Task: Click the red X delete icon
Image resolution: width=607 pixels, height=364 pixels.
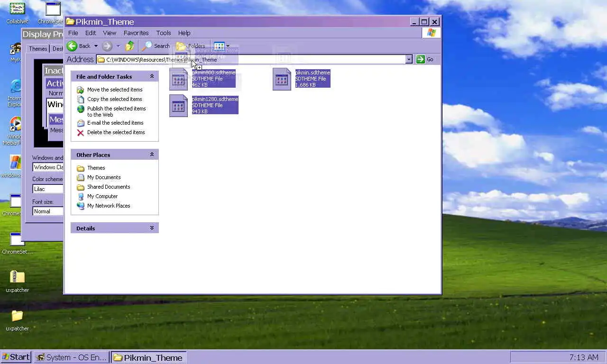Action: (x=81, y=133)
